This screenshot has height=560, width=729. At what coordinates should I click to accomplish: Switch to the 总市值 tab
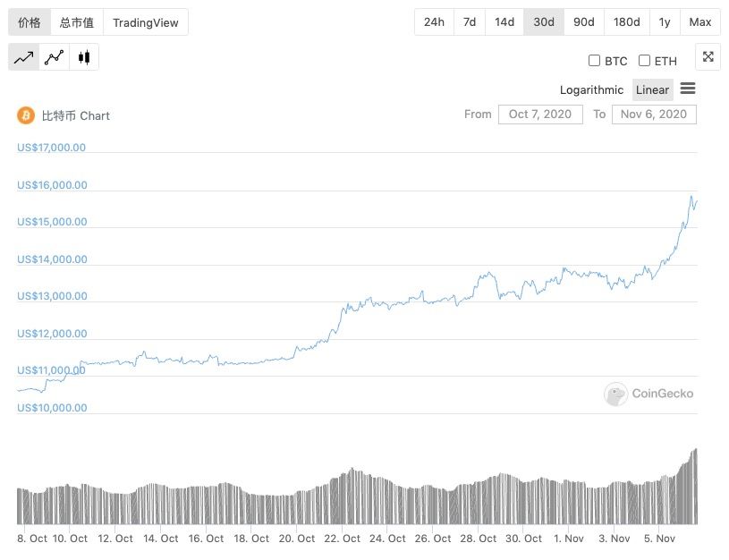point(77,22)
